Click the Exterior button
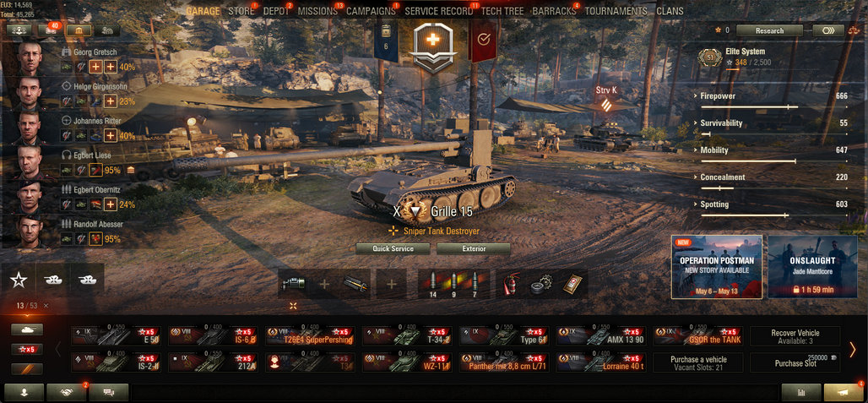This screenshot has width=868, height=403. [474, 248]
